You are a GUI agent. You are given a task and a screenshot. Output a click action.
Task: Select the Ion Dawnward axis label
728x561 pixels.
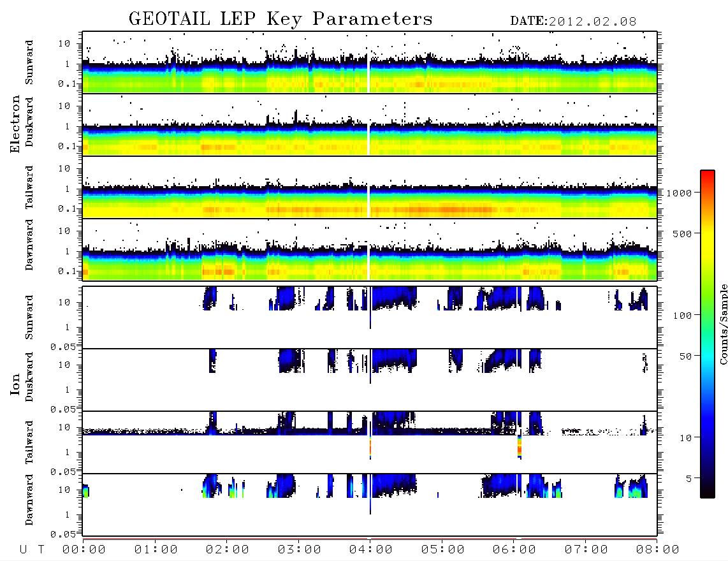click(x=29, y=500)
